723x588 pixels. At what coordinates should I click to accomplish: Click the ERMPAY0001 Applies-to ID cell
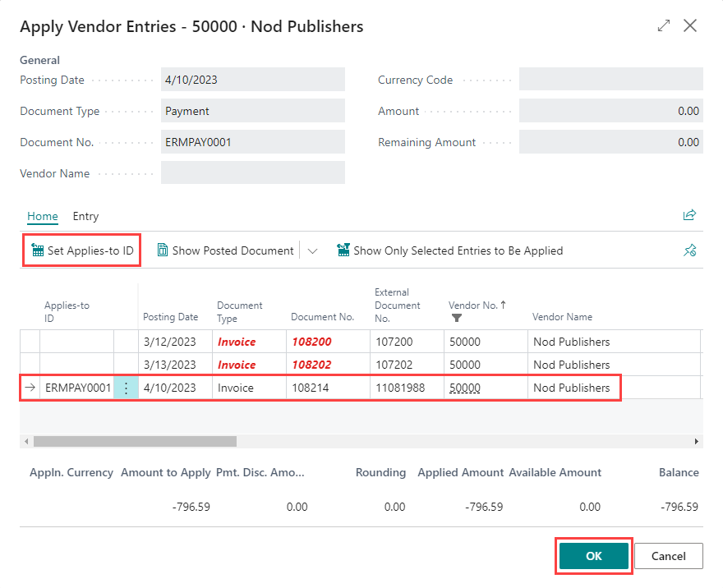77,388
